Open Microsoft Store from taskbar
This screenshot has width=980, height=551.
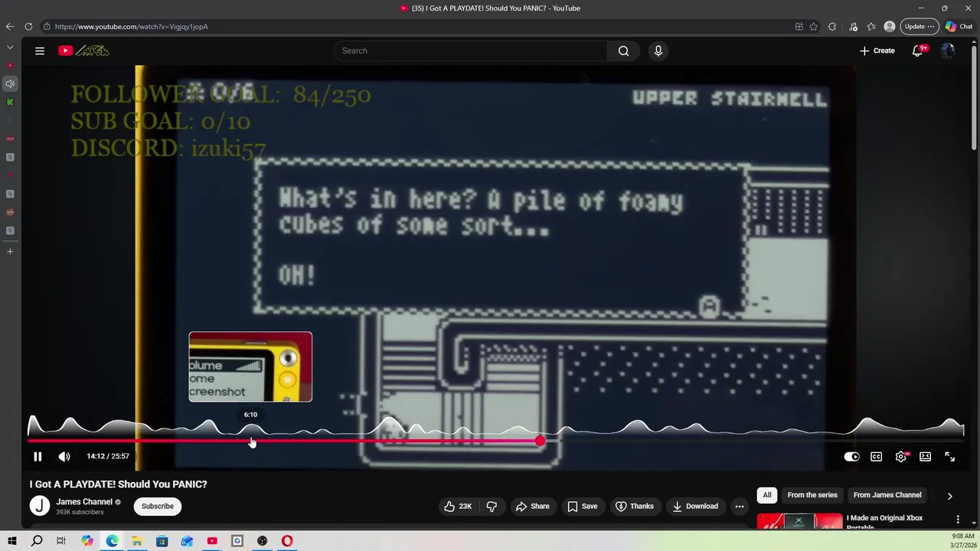pos(162,541)
